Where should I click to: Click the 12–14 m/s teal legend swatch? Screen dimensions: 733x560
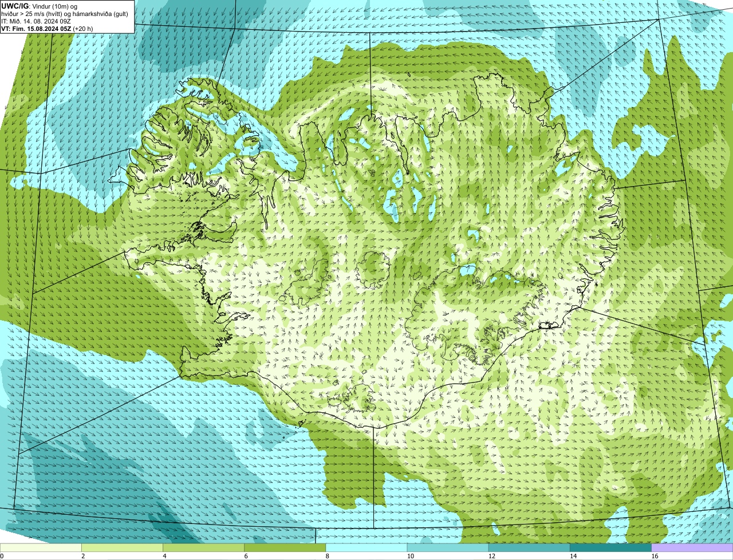point(529,547)
